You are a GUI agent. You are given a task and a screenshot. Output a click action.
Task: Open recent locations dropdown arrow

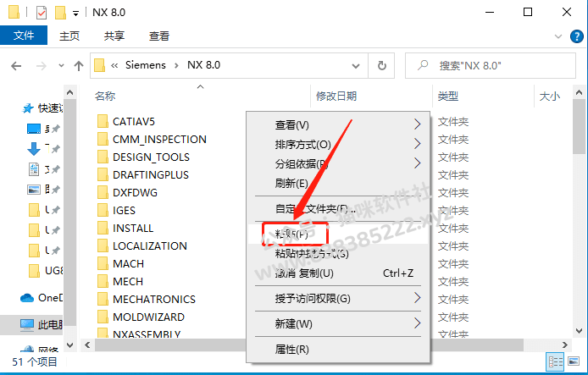[61, 66]
